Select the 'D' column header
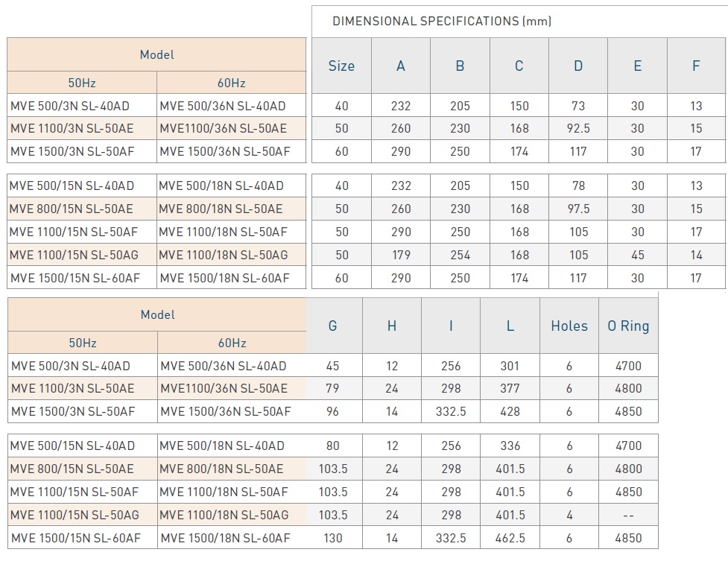Screen dimensions: 728x561 [x=578, y=66]
